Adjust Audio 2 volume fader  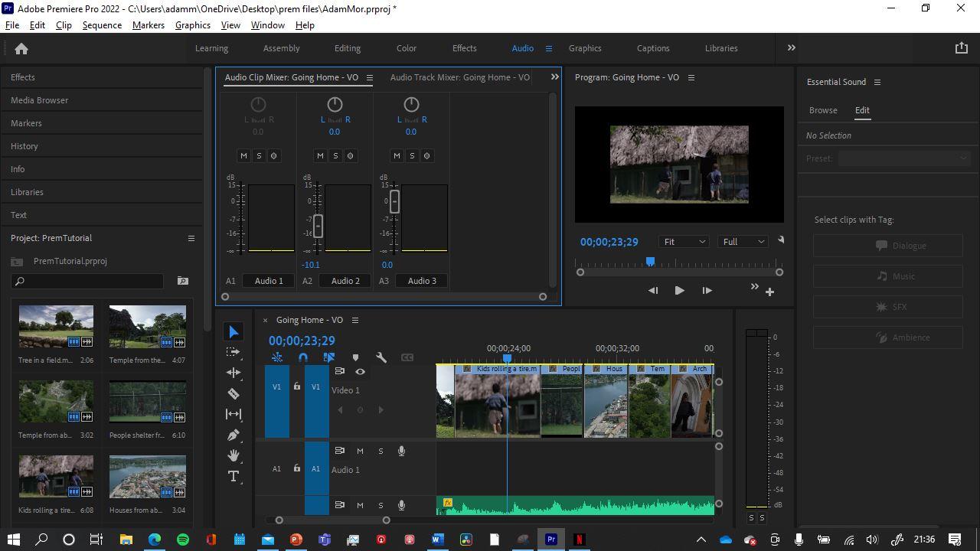click(318, 227)
